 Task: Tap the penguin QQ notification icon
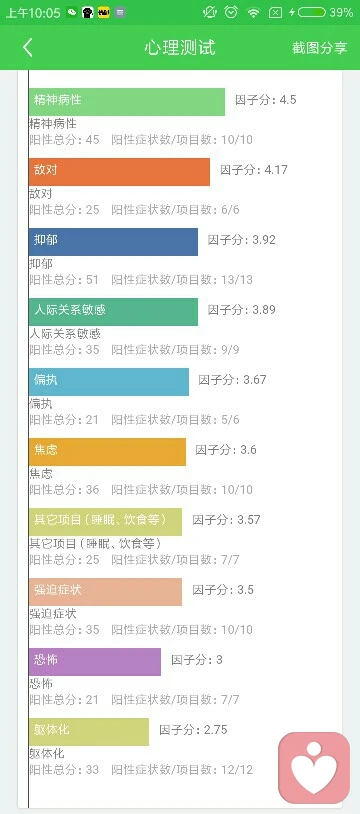[x=88, y=13]
